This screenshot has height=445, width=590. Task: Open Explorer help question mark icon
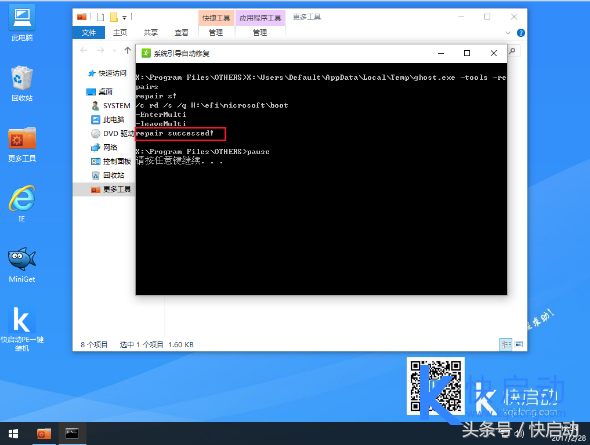tap(521, 33)
